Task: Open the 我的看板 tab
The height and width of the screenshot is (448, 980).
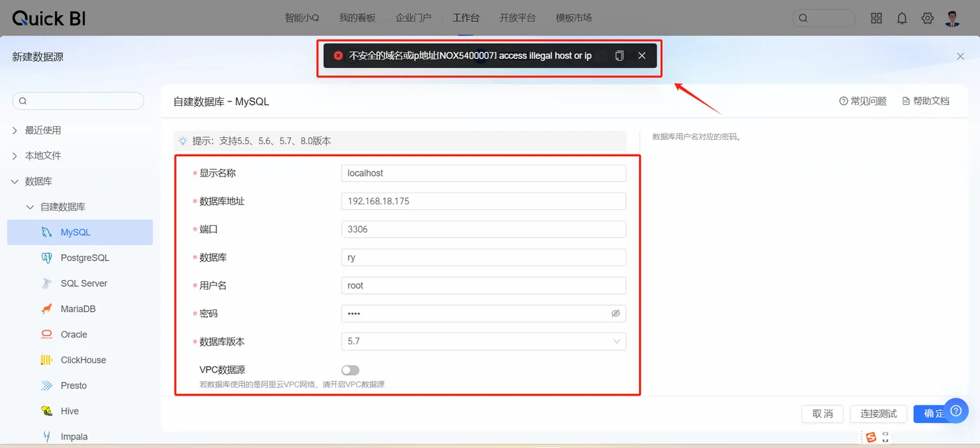Action: coord(358,18)
